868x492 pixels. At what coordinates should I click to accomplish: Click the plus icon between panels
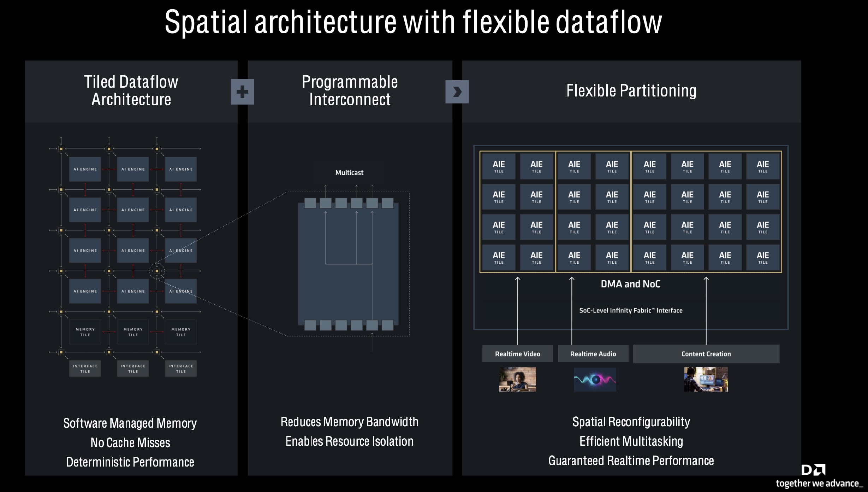[x=242, y=92]
